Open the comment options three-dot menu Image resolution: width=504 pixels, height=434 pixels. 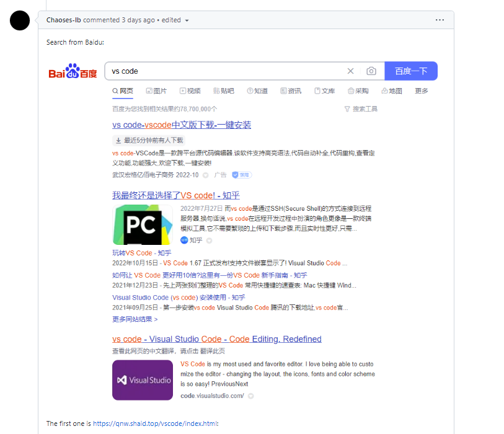tap(440, 20)
